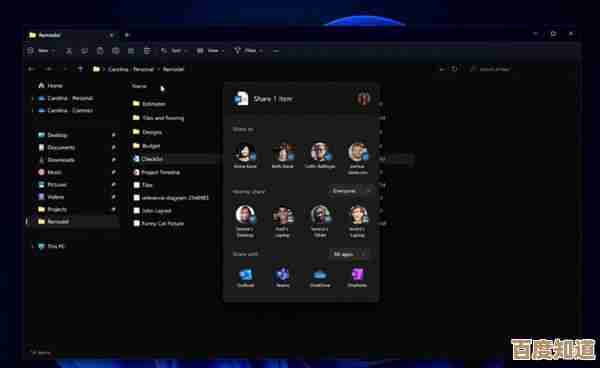Image resolution: width=600 pixels, height=368 pixels.
Task: Refresh the folder view
Action: click(x=455, y=69)
